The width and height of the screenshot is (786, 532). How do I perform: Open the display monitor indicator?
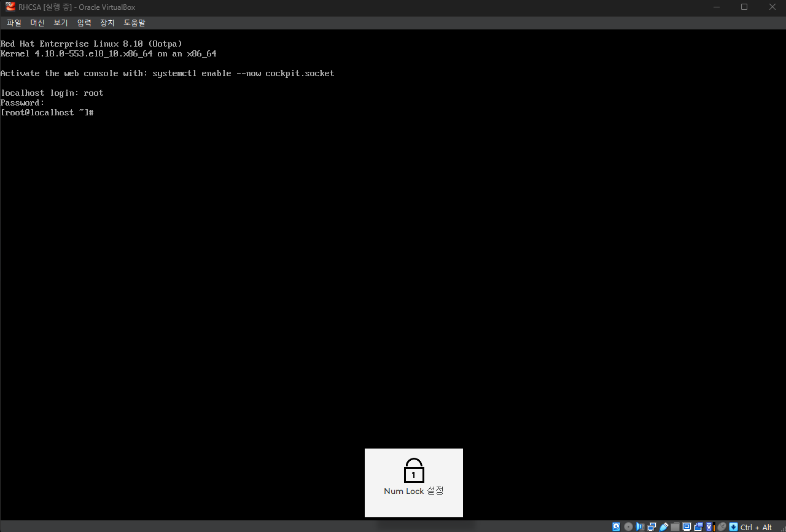(x=687, y=526)
